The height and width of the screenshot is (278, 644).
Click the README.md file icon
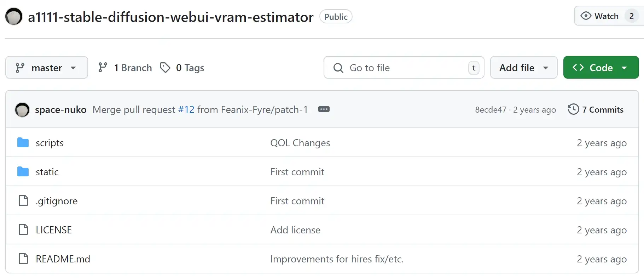point(23,259)
